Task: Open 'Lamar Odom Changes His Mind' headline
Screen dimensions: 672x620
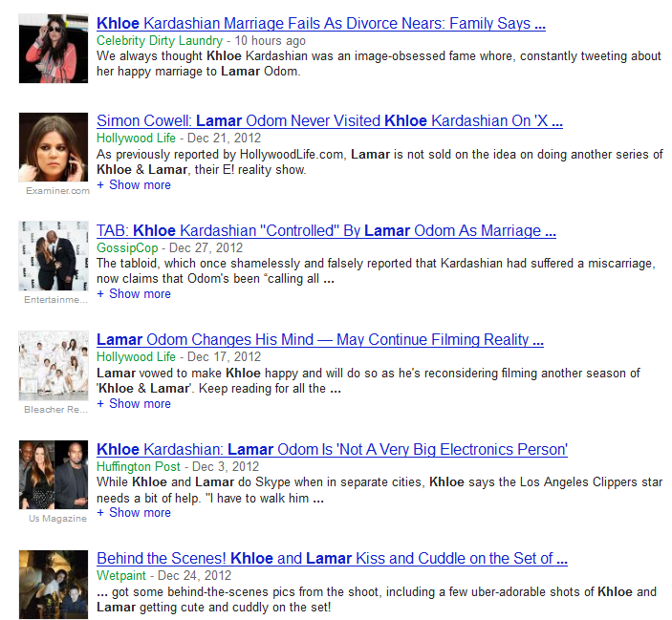Action: pyautogui.click(x=320, y=339)
